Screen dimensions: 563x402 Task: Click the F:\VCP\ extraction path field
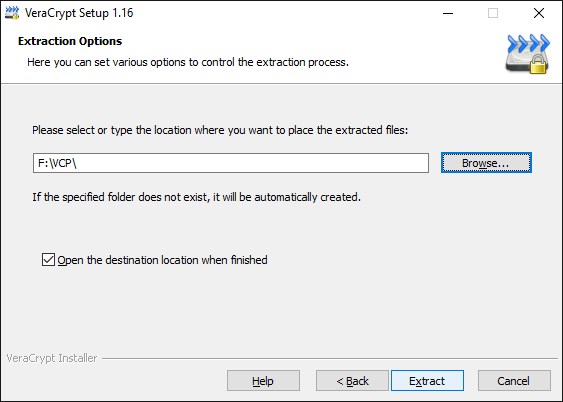click(231, 163)
